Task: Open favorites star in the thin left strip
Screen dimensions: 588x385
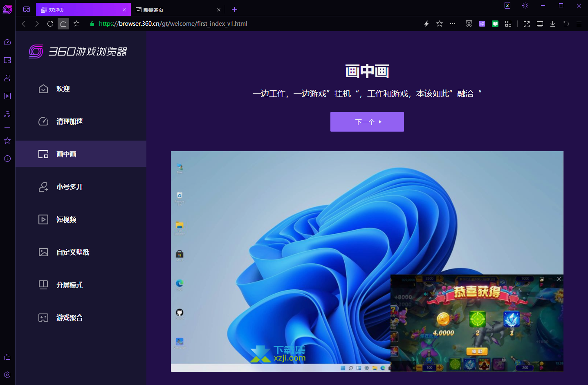Action: point(7,141)
